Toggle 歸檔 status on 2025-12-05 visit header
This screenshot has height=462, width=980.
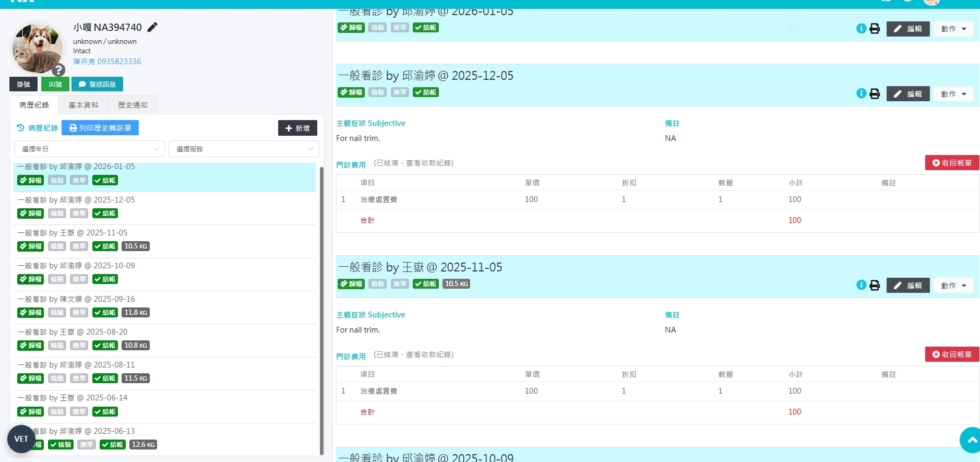click(351, 92)
